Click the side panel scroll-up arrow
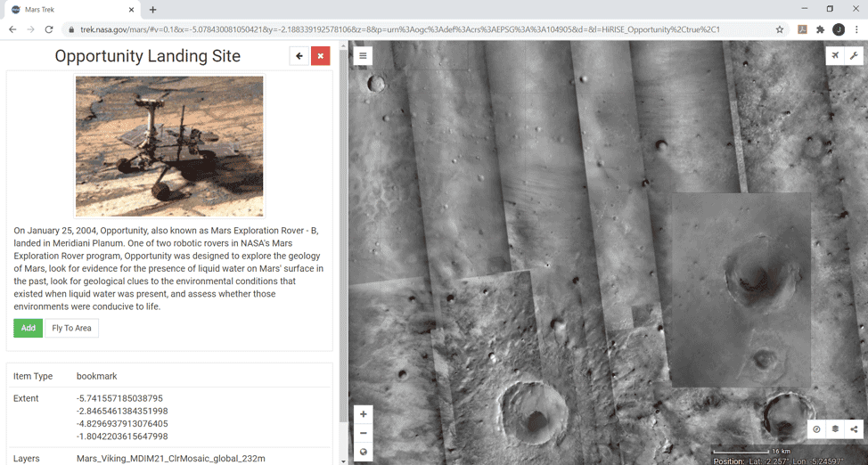This screenshot has width=868, height=465. (344, 45)
